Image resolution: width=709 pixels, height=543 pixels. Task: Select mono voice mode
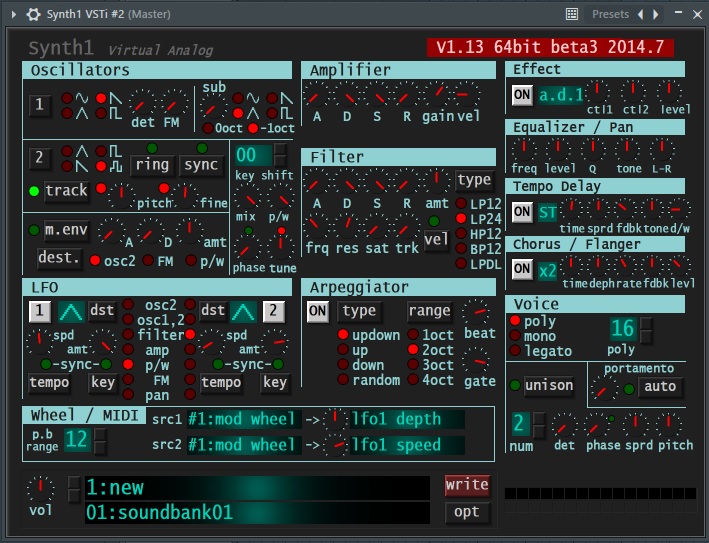pyautogui.click(x=515, y=335)
